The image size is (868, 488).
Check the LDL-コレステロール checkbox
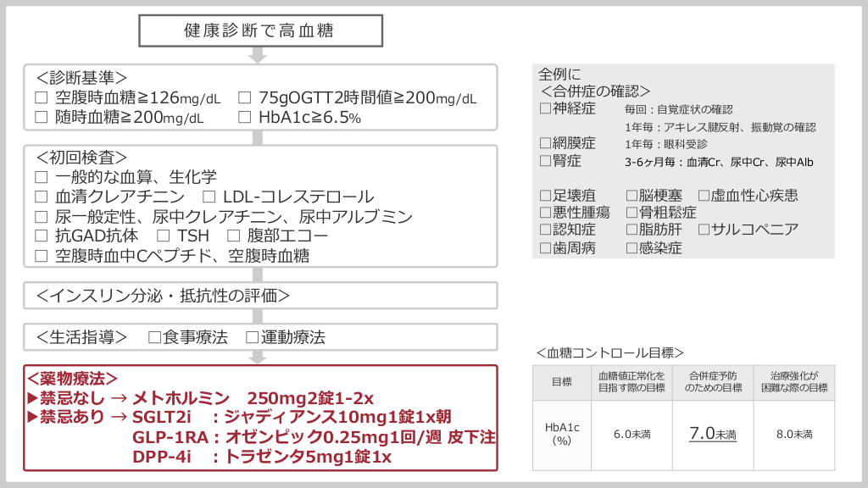(209, 197)
